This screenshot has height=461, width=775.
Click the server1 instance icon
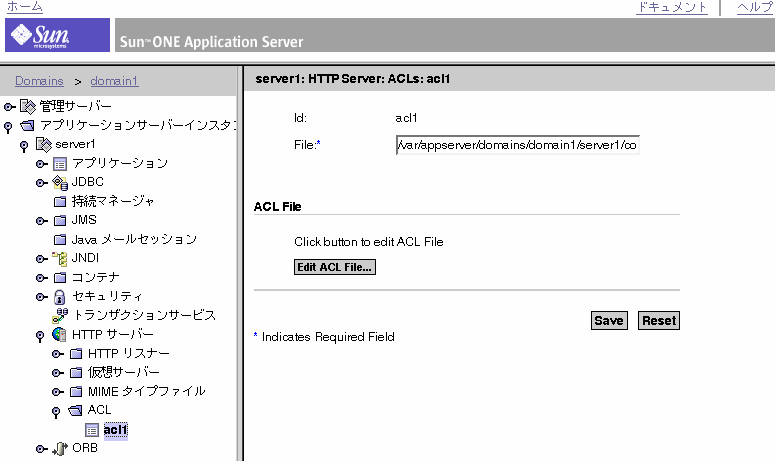43,145
